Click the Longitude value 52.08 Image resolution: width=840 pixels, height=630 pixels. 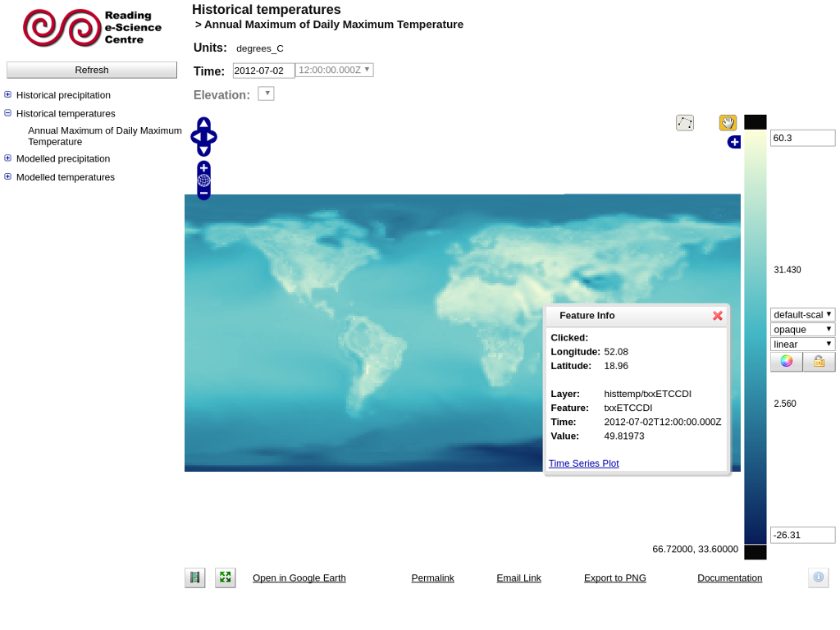pyautogui.click(x=616, y=352)
